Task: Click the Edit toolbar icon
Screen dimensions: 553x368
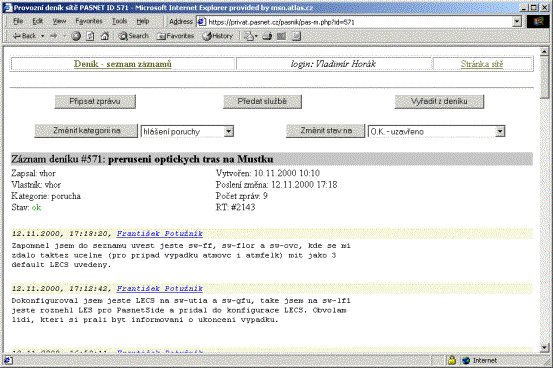Action: [281, 36]
